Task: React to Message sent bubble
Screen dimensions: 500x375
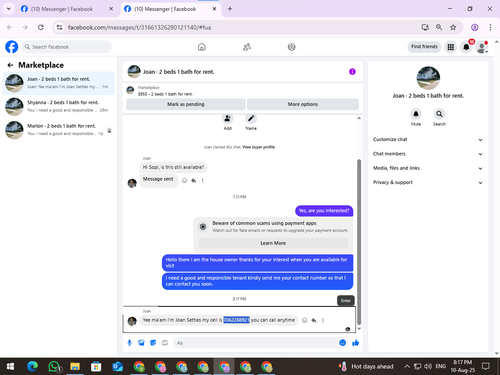Action: [x=184, y=181]
